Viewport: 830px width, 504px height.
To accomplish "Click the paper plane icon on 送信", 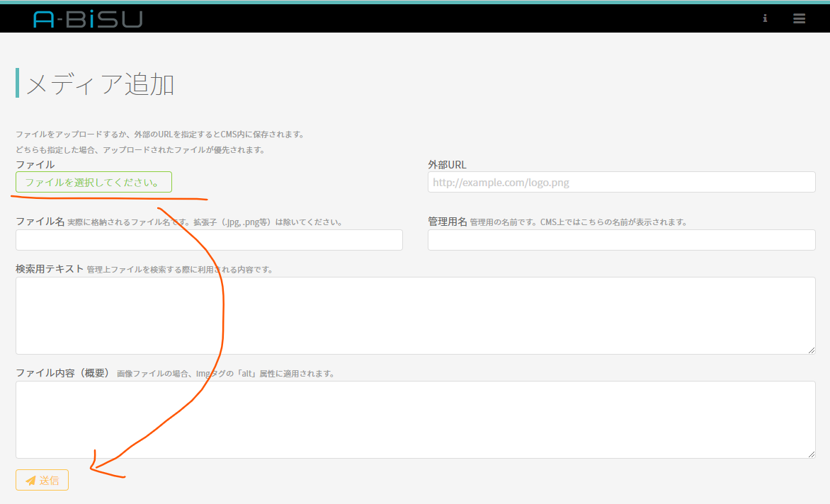I will coord(30,481).
